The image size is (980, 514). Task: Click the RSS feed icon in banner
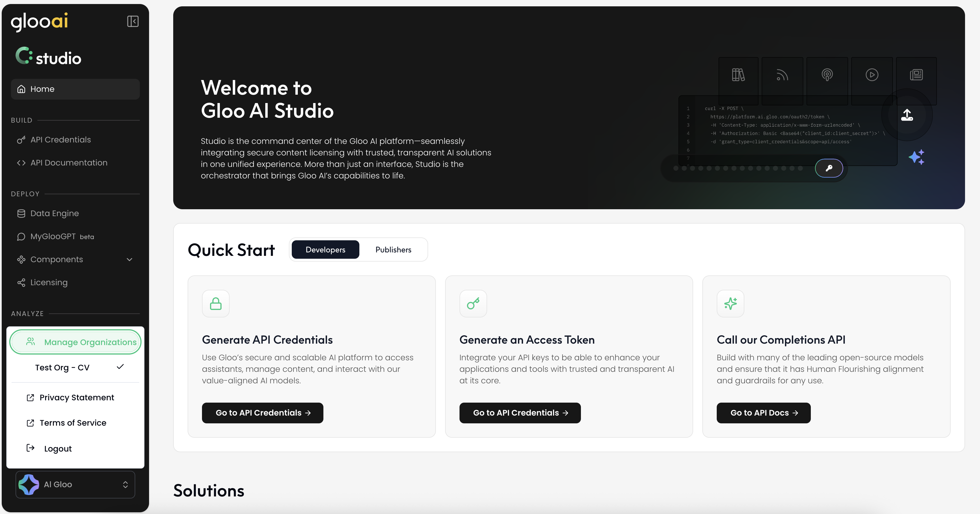[x=782, y=75]
